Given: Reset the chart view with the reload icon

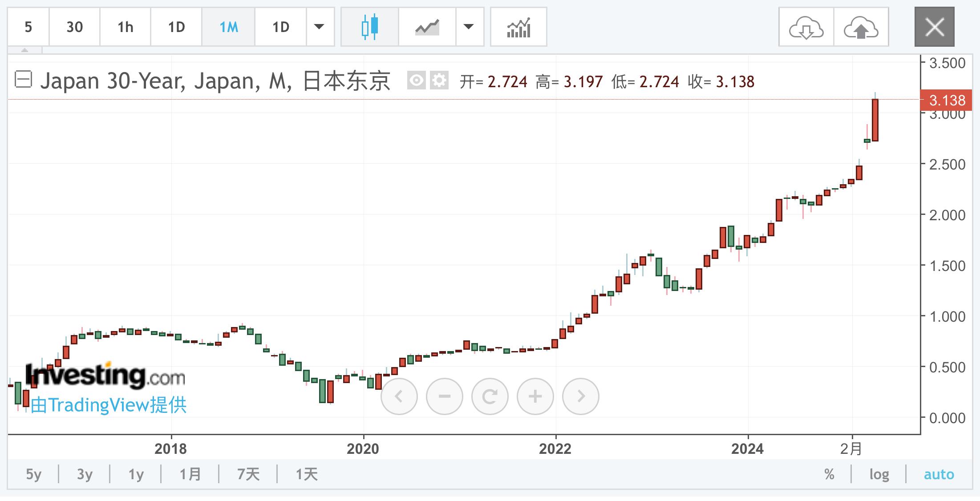Looking at the screenshot, I should click(490, 396).
